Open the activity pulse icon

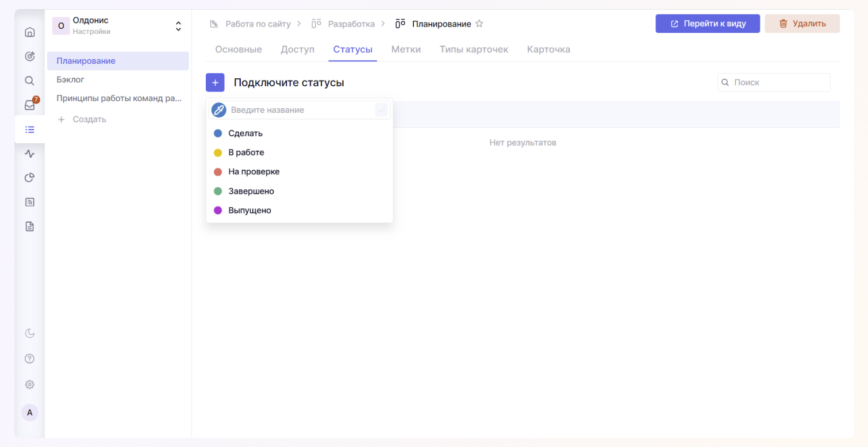(x=30, y=154)
